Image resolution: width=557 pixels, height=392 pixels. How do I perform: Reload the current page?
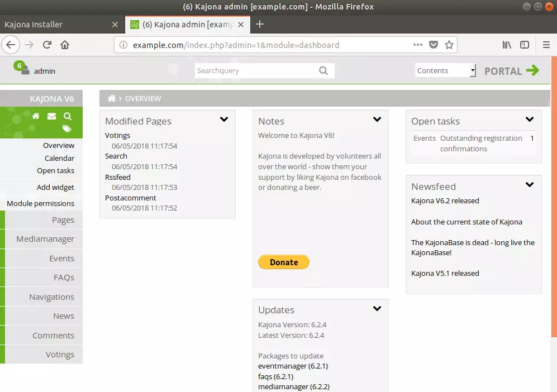[x=47, y=45]
